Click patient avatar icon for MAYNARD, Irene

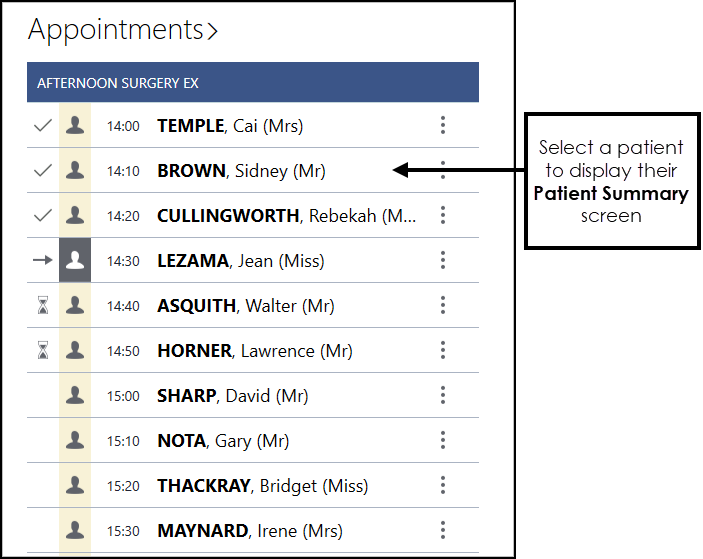pyautogui.click(x=74, y=531)
